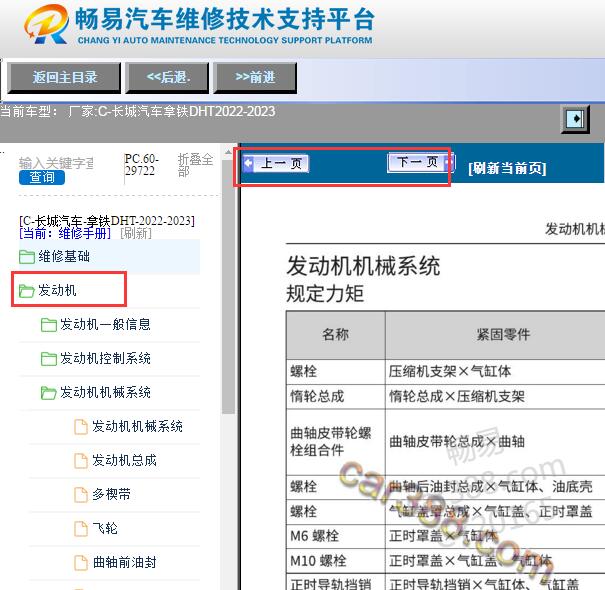Go to previous page with 上一页
The height and width of the screenshot is (590, 605).
(x=276, y=164)
